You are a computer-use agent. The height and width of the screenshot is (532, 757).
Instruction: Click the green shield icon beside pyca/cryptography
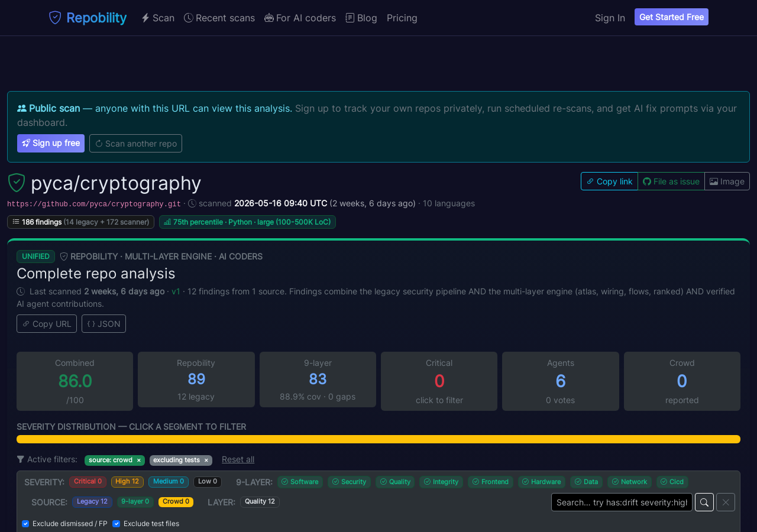click(x=17, y=183)
